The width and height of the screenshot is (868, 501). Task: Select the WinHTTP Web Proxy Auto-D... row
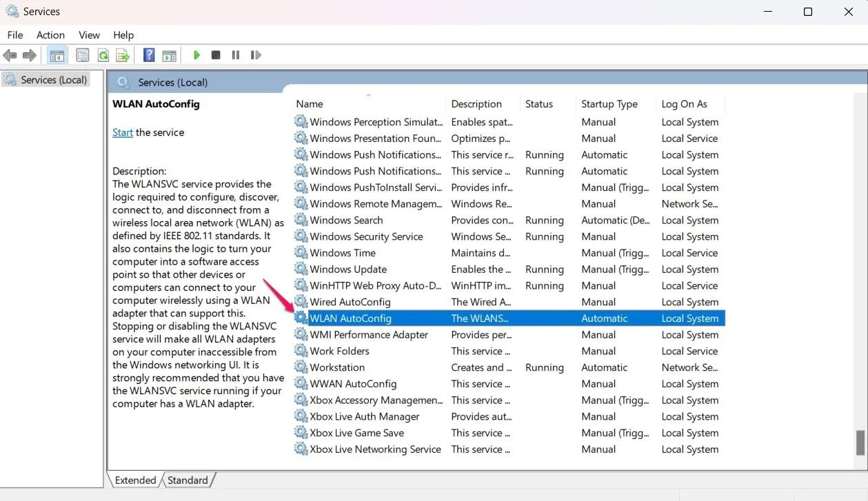[509, 285]
